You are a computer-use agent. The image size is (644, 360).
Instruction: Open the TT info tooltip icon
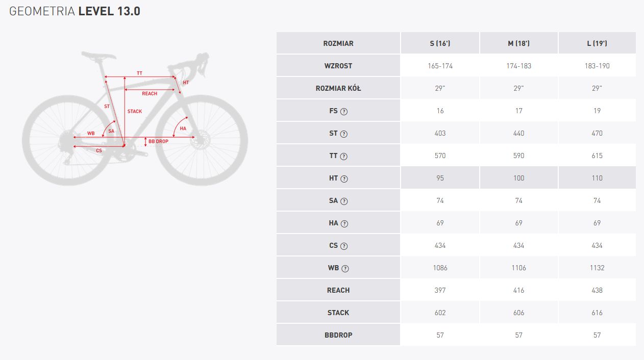(344, 156)
